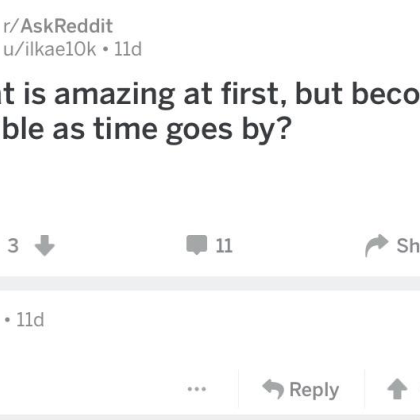Click the partially visible Share label
420x420 pixels.
point(408,246)
